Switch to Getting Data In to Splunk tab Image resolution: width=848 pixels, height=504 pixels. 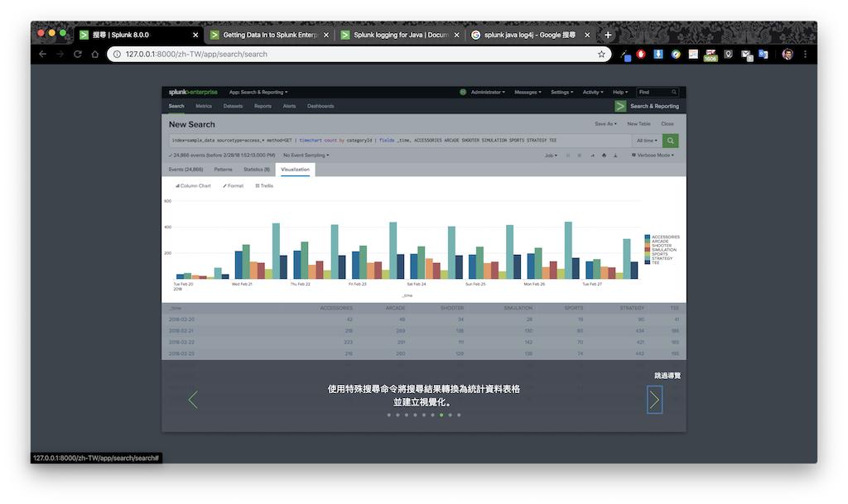pyautogui.click(x=269, y=35)
